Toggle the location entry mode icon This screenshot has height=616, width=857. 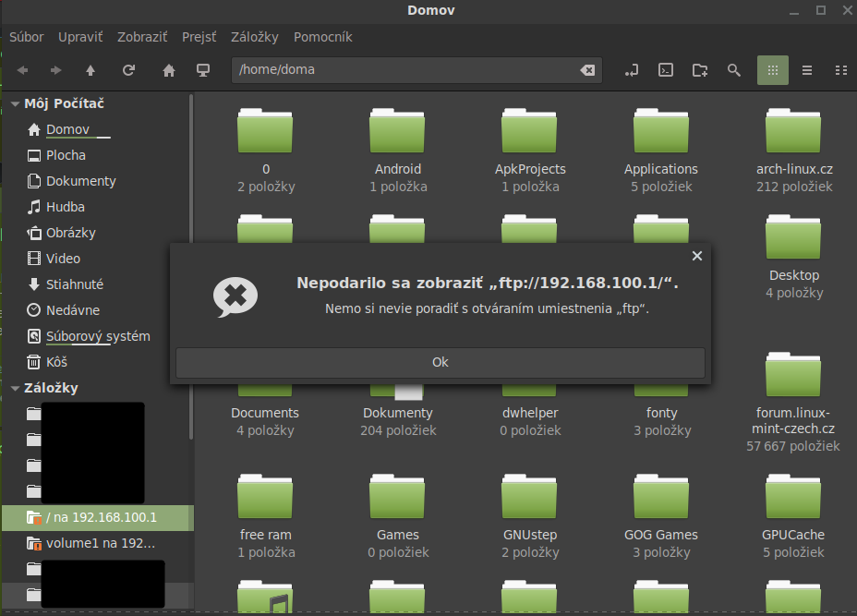[632, 70]
